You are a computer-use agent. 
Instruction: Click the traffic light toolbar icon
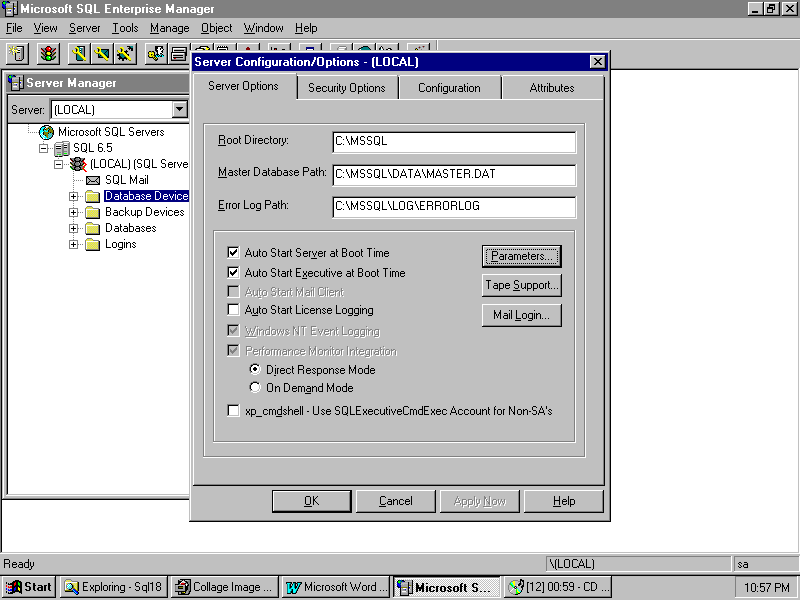(x=49, y=53)
